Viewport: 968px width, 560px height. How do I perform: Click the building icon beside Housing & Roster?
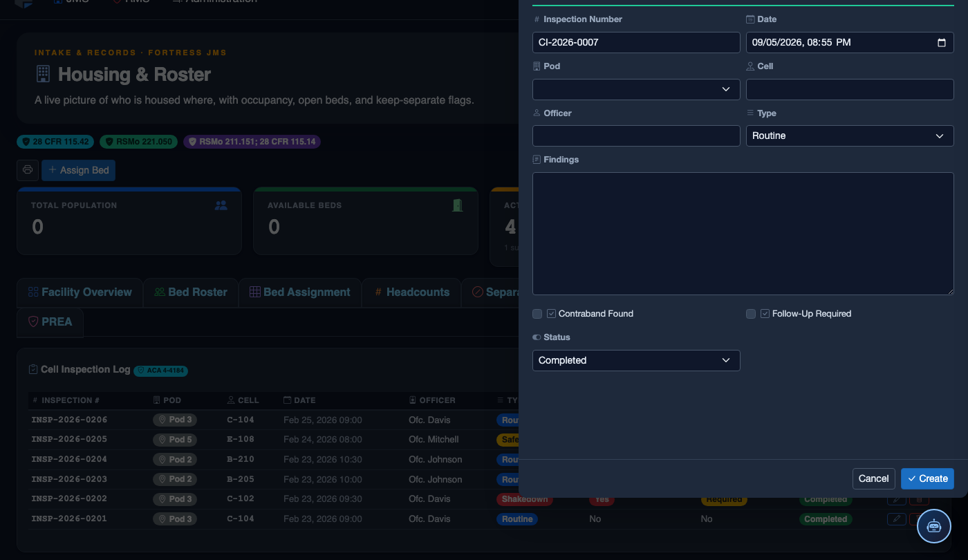pos(43,74)
